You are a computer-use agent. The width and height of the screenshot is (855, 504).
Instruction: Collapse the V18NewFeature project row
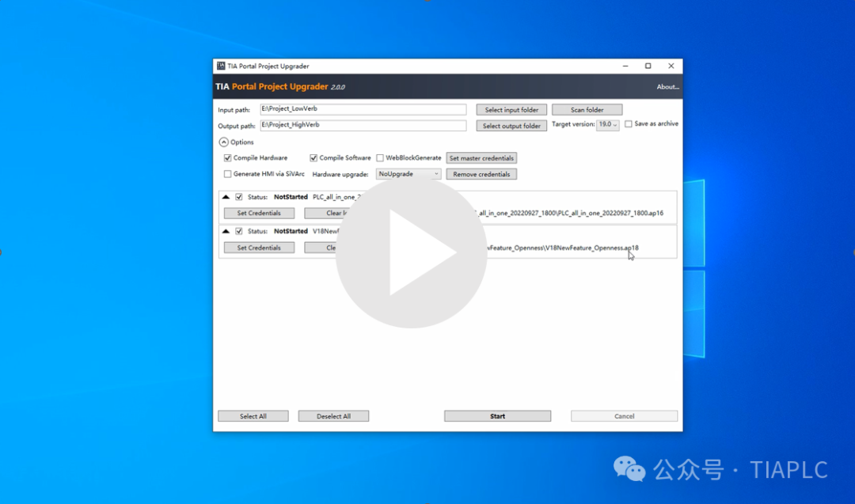(x=226, y=231)
